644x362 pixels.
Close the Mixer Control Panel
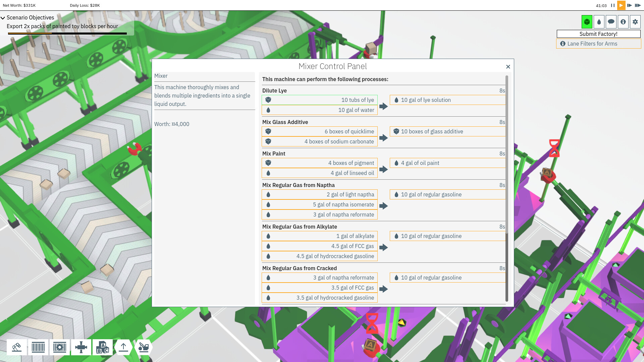[x=508, y=67]
